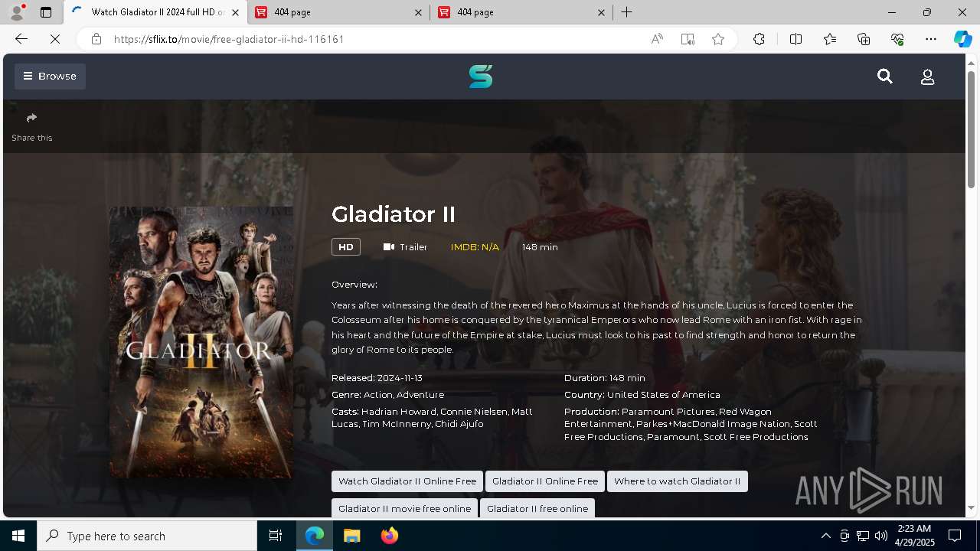
Task: Open Immersive reader icon
Action: click(x=688, y=39)
